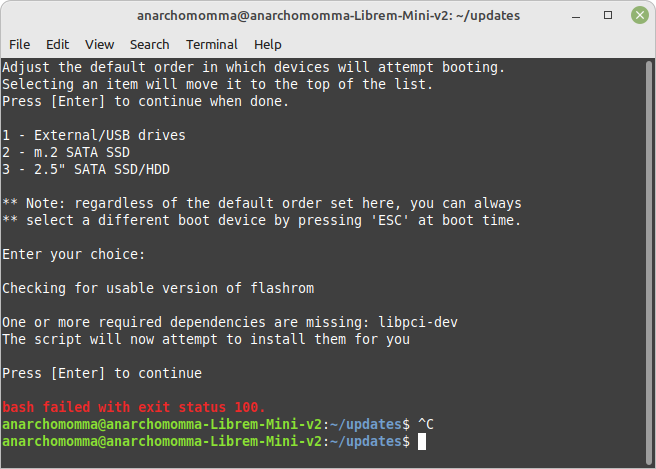Click the window title bar text
656x469 pixels.
pos(328,15)
